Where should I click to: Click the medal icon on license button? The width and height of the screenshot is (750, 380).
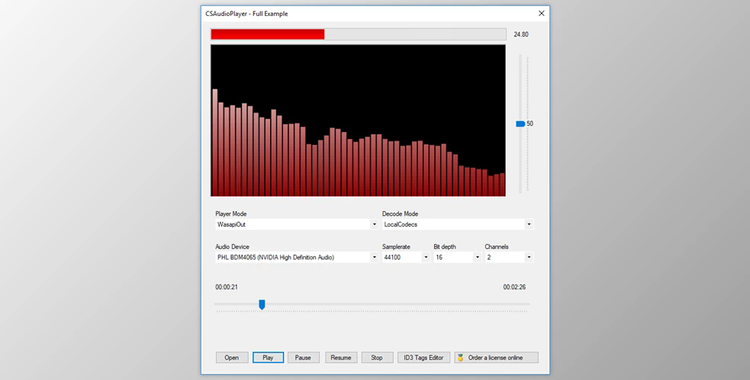(460, 358)
